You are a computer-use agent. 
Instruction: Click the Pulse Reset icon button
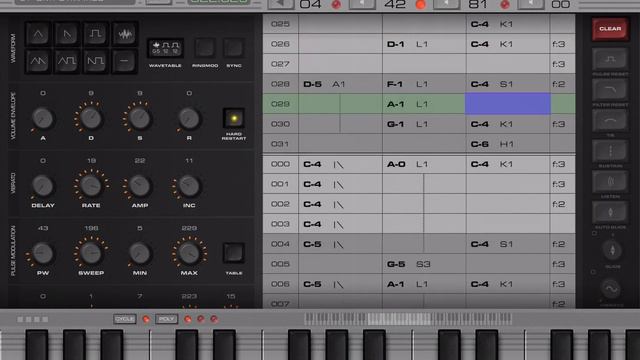(610, 59)
